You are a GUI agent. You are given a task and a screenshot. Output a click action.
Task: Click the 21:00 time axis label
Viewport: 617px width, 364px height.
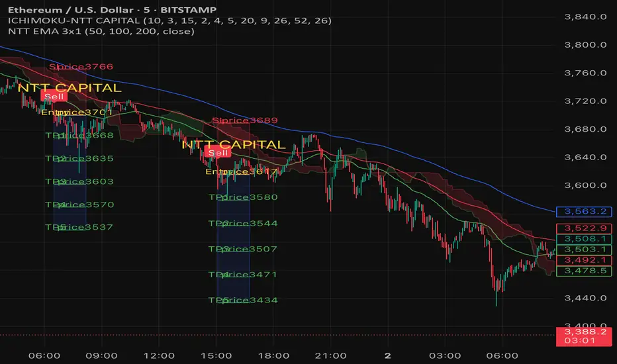coord(330,356)
